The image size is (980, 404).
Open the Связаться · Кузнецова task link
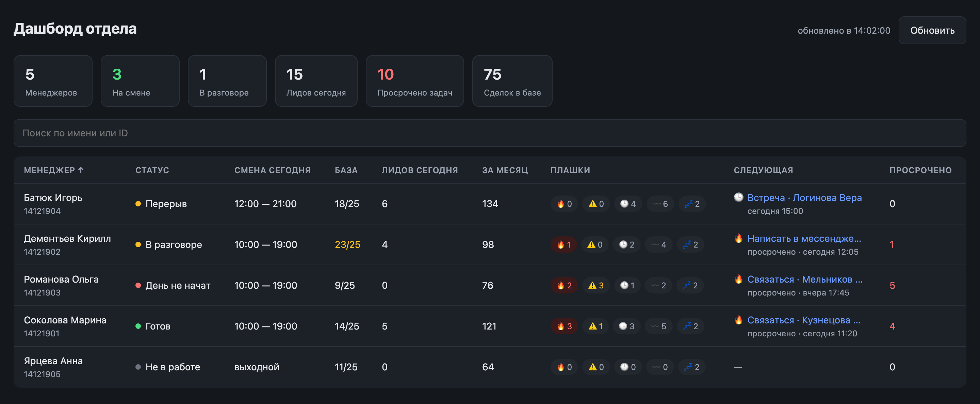tap(803, 320)
